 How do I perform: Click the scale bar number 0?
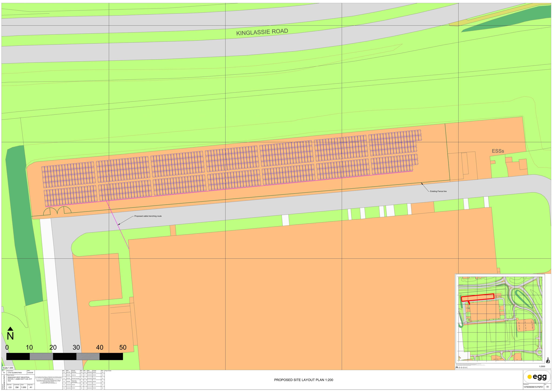[7, 348]
